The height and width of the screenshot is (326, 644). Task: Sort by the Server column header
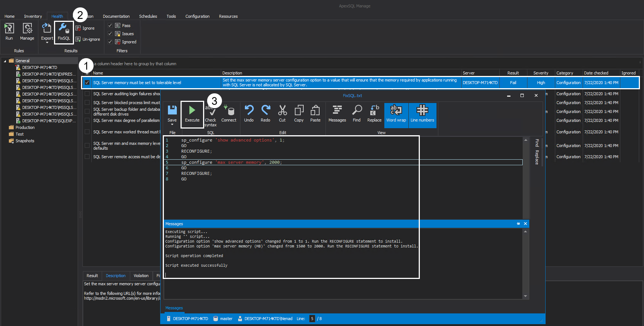click(480, 73)
